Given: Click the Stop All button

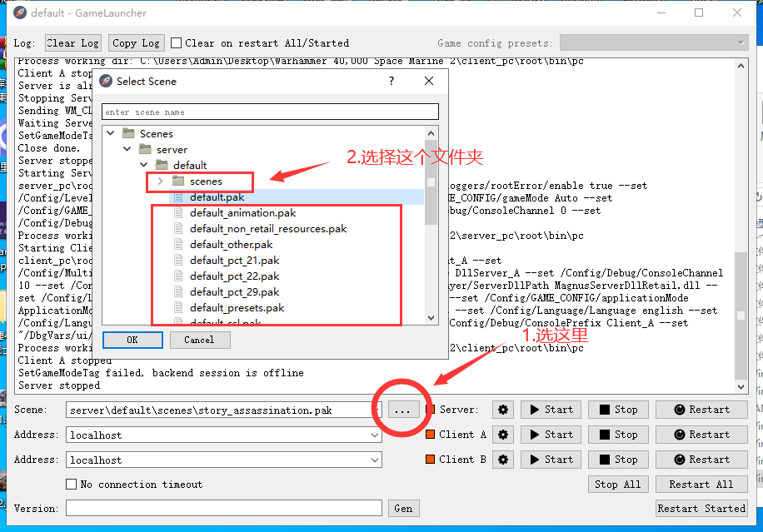Looking at the screenshot, I should (x=618, y=485).
